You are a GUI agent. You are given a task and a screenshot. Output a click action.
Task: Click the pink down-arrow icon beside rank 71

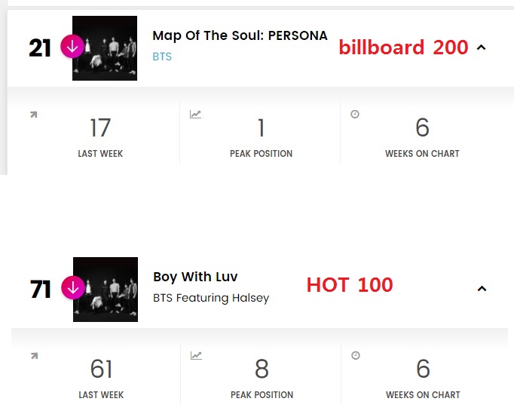pyautogui.click(x=73, y=287)
